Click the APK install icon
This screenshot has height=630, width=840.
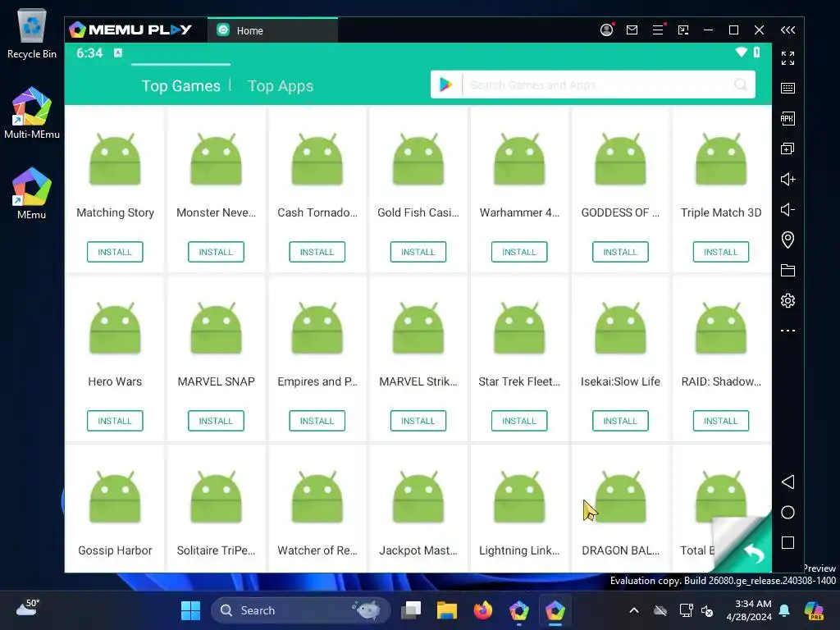787,118
